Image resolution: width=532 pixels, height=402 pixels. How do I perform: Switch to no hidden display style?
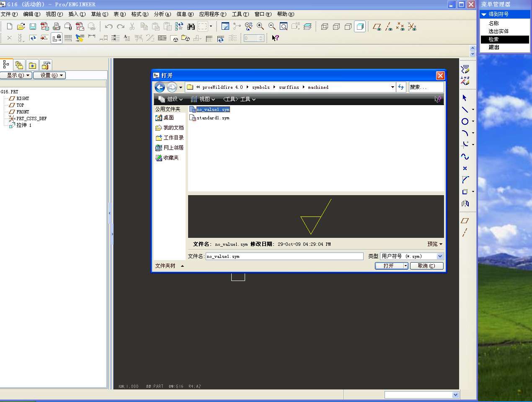(348, 26)
